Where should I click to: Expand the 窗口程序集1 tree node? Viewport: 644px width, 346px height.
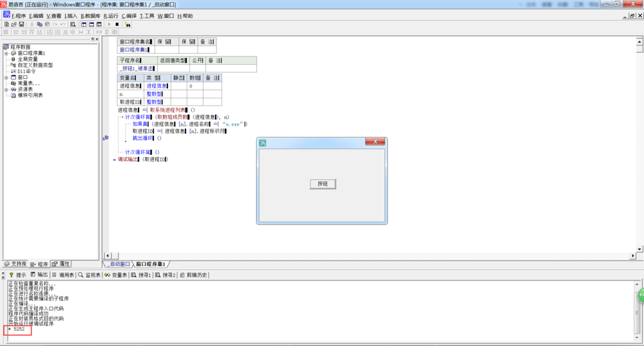coord(6,53)
